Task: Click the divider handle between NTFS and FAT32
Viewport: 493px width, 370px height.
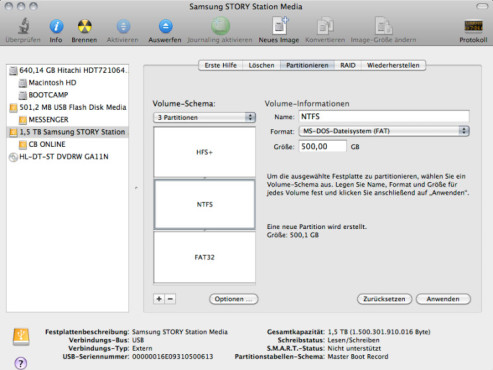Action: [204, 230]
